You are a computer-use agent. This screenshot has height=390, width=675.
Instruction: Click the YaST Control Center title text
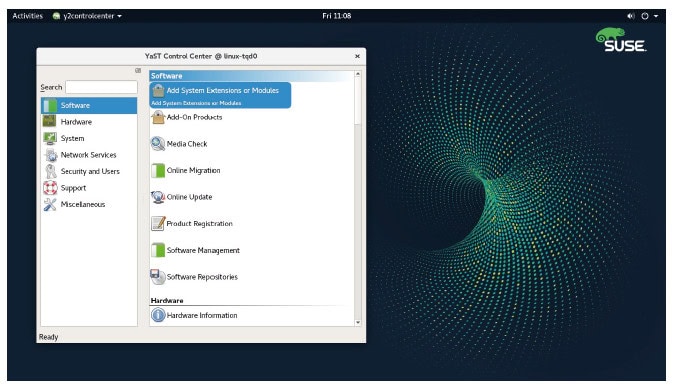pos(201,56)
